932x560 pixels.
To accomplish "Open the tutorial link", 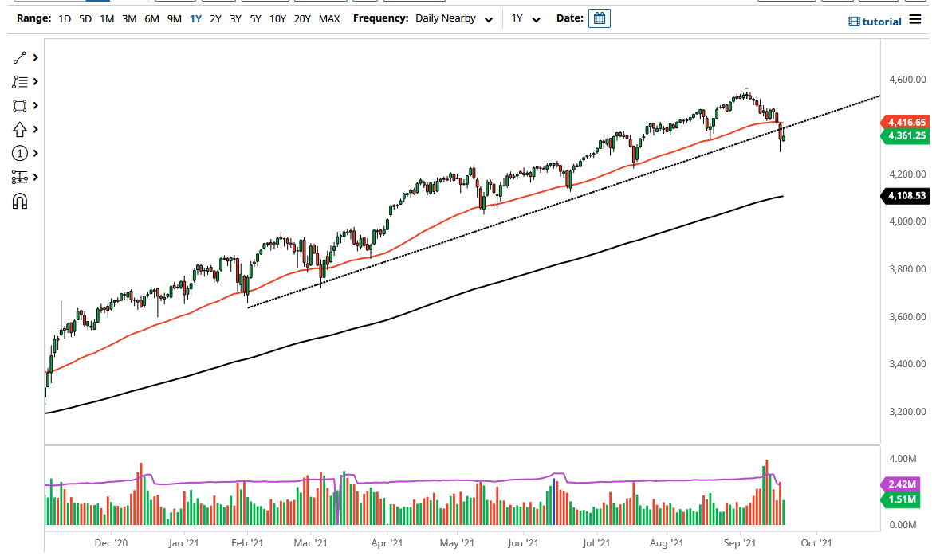I will [x=881, y=22].
